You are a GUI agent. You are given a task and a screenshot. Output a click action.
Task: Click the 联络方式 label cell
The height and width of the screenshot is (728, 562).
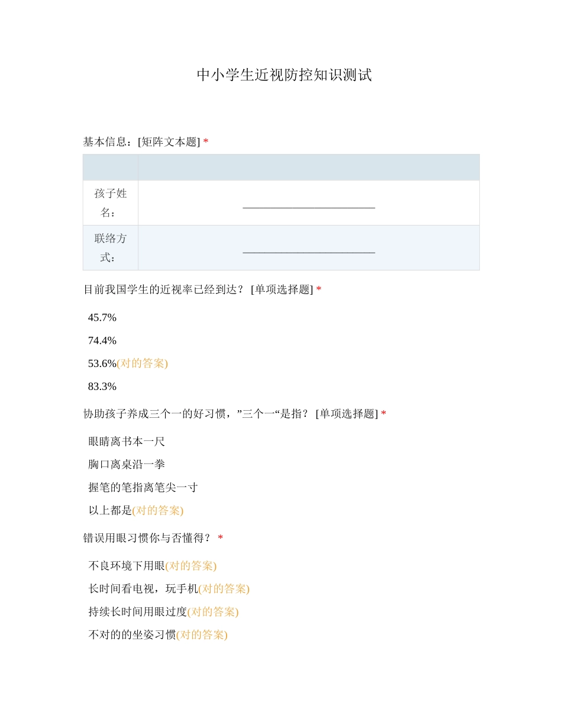click(111, 248)
